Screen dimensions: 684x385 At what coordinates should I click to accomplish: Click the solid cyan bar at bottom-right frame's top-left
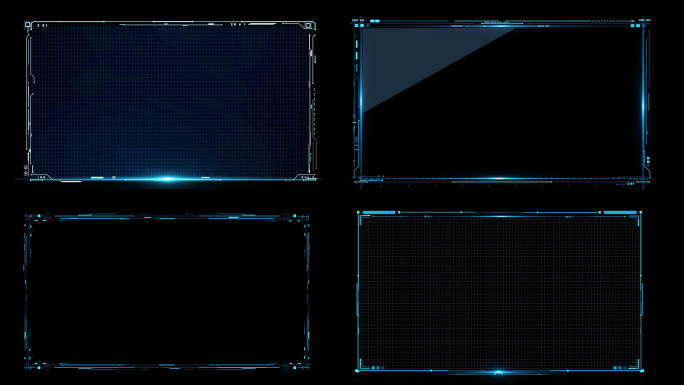(x=379, y=212)
